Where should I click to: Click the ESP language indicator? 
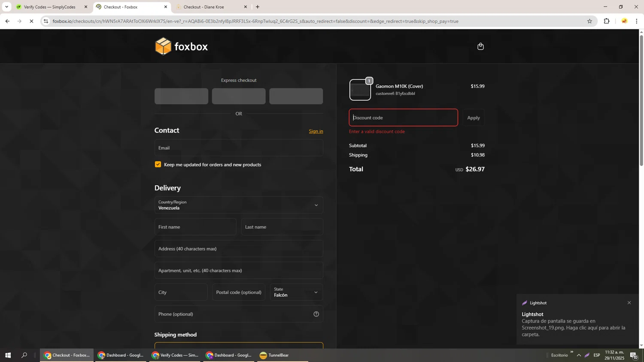coord(597,355)
